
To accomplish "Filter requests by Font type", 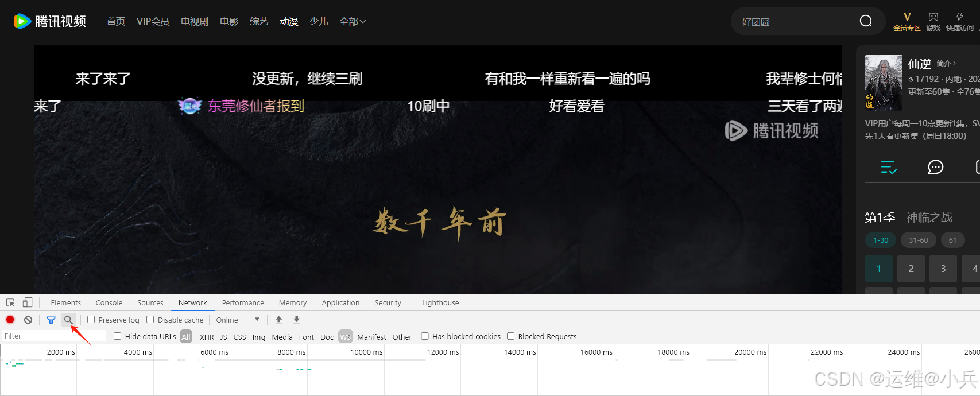I will [x=307, y=337].
